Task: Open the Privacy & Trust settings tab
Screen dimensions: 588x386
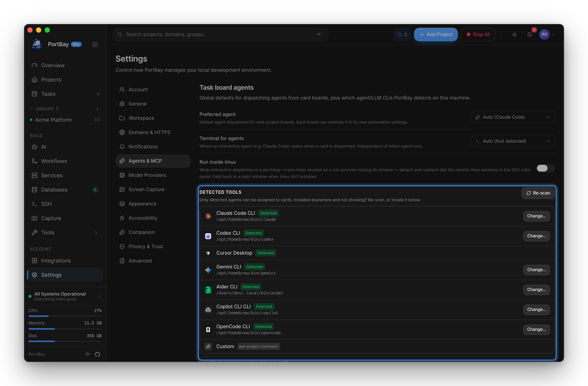Action: click(x=153, y=247)
